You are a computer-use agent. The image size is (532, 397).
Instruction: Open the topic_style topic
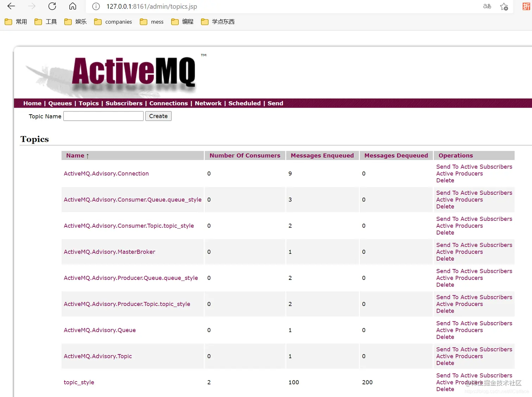click(79, 382)
